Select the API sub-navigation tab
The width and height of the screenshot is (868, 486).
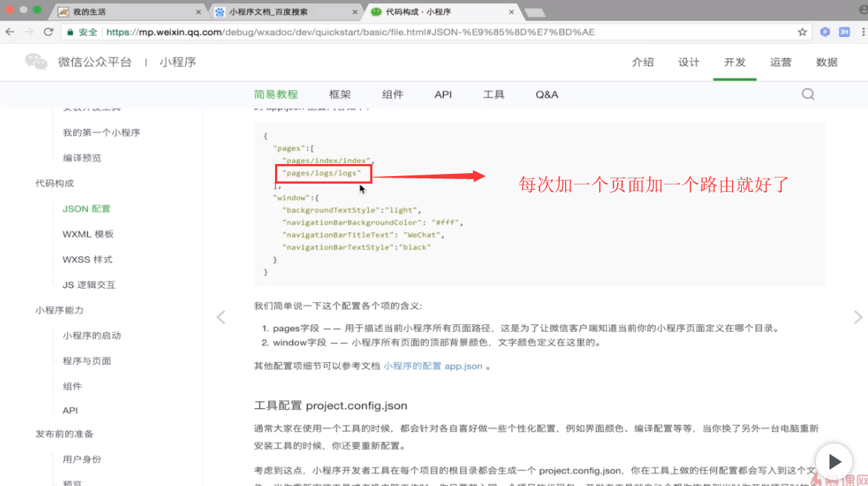click(443, 94)
